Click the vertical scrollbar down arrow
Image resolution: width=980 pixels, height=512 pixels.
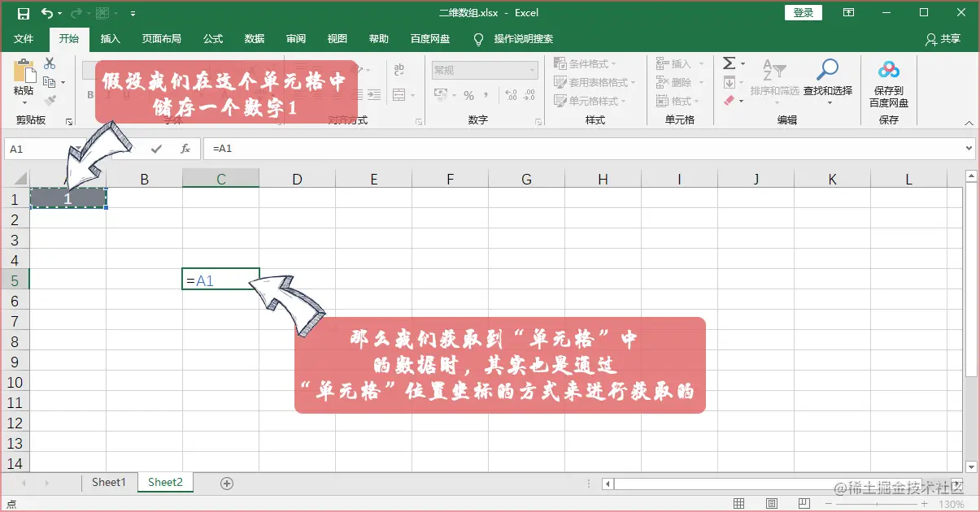[x=970, y=466]
